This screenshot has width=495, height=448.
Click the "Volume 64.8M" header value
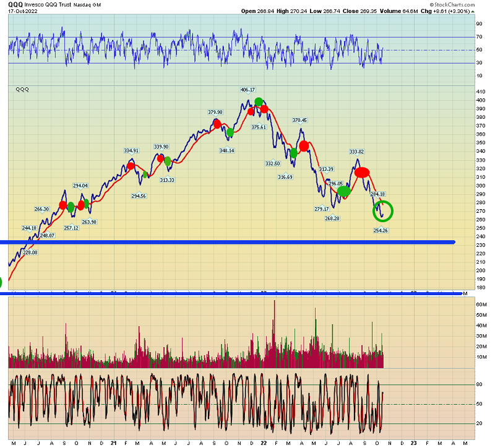point(398,11)
